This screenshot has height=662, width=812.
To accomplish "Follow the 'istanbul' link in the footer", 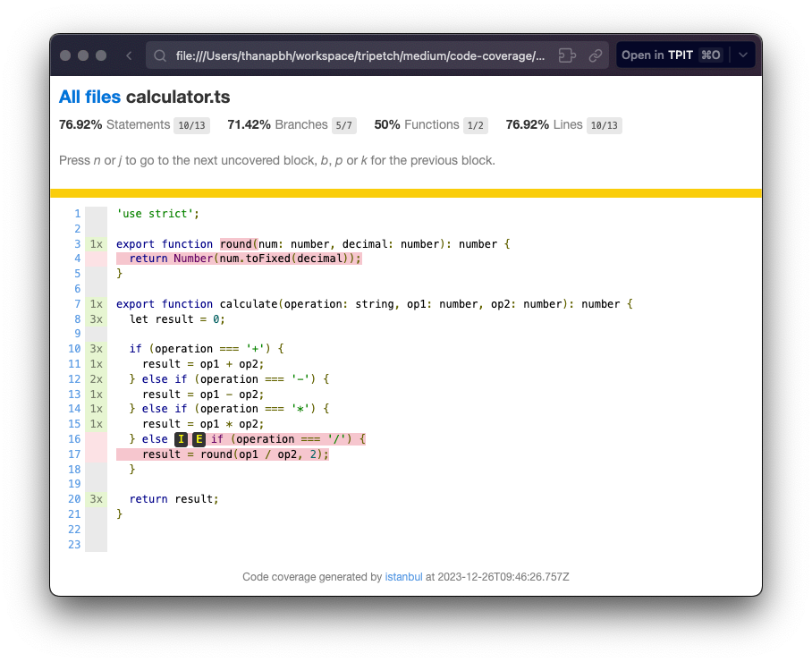I will [x=403, y=577].
